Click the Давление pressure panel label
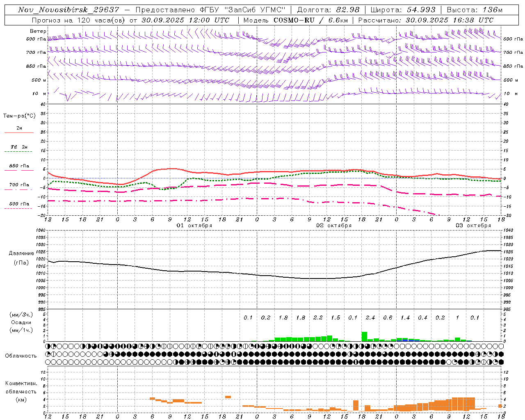The height and width of the screenshot is (420, 525). pos(21,253)
